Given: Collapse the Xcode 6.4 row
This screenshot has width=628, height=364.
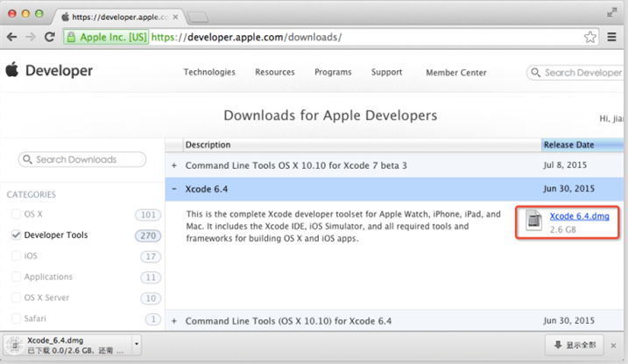Looking at the screenshot, I should (174, 189).
